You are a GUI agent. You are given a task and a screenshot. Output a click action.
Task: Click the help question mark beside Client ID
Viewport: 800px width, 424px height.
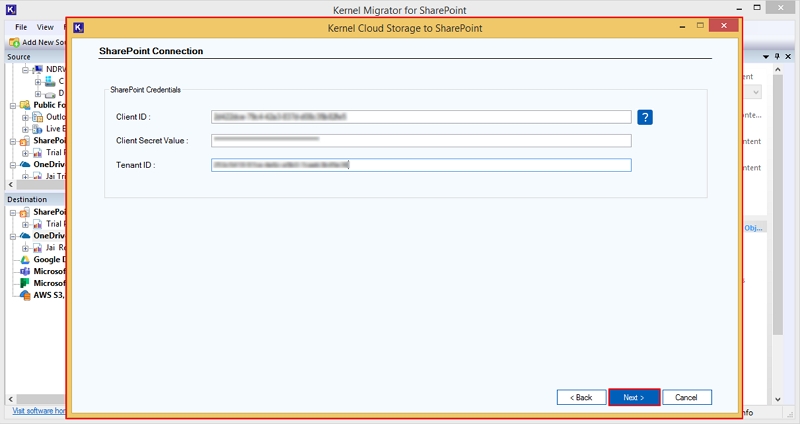click(645, 117)
